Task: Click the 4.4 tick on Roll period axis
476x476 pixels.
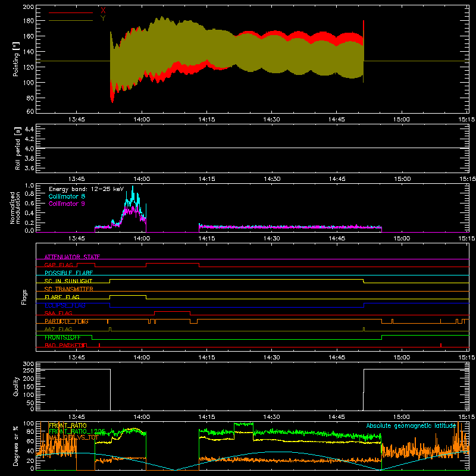Action: pos(29,129)
